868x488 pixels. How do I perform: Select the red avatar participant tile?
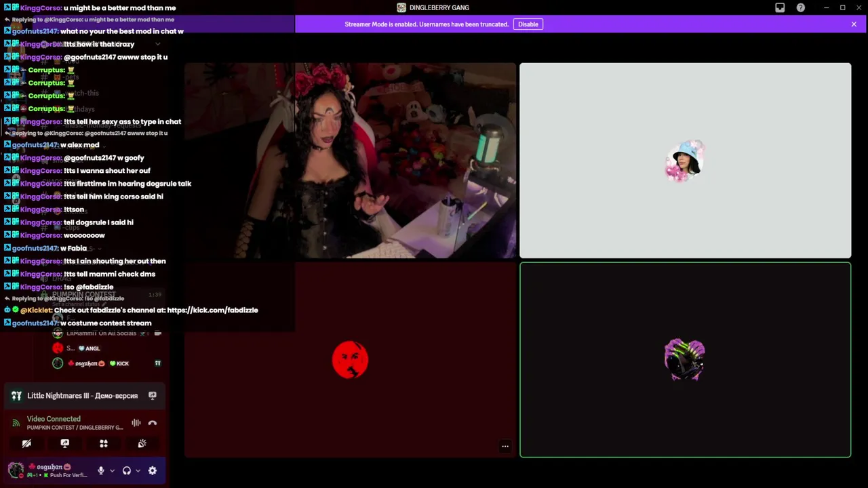click(350, 360)
